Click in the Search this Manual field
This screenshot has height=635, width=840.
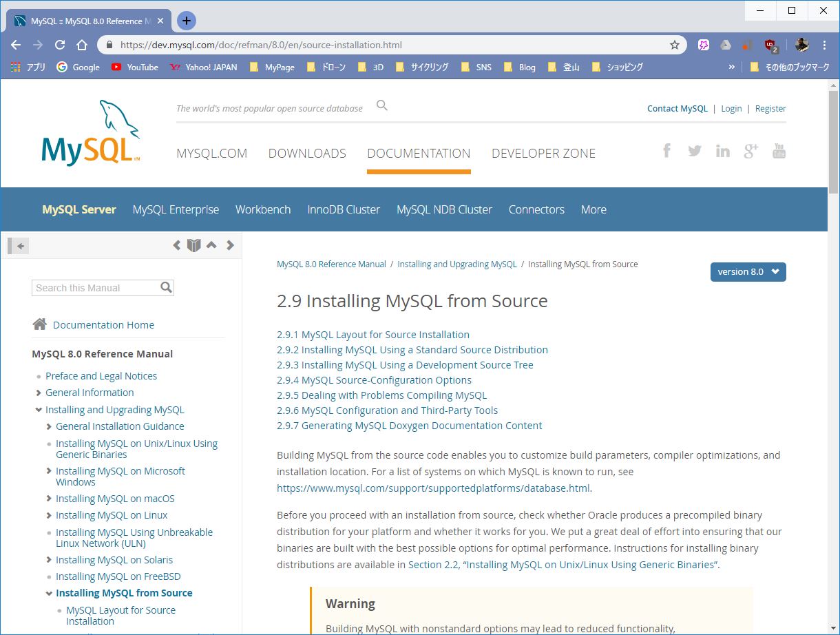coord(95,288)
